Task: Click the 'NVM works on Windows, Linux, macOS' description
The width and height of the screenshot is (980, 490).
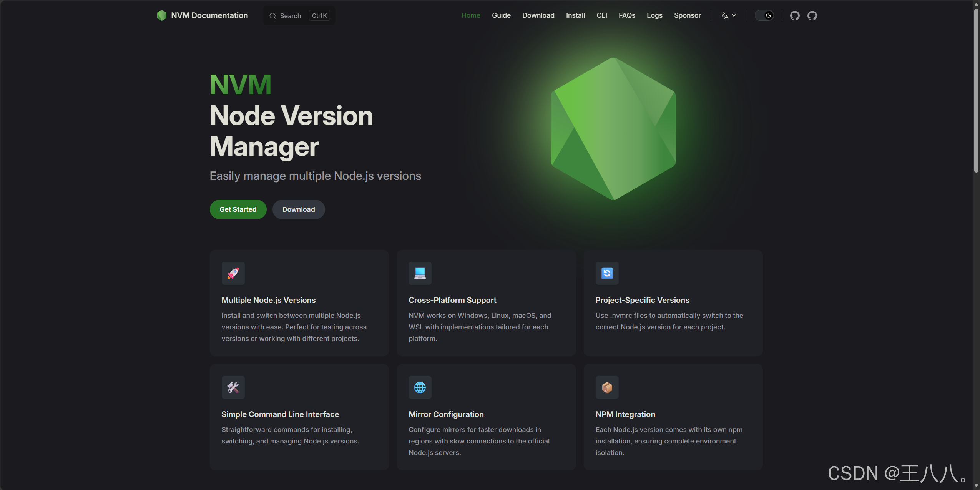Action: [x=480, y=327]
